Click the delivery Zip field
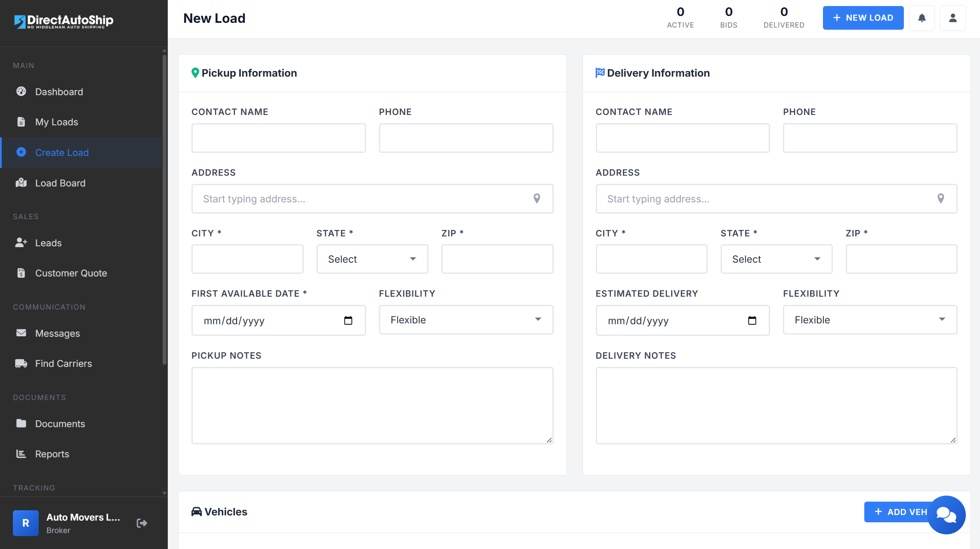Screen dimensions: 980x549 pos(901,259)
